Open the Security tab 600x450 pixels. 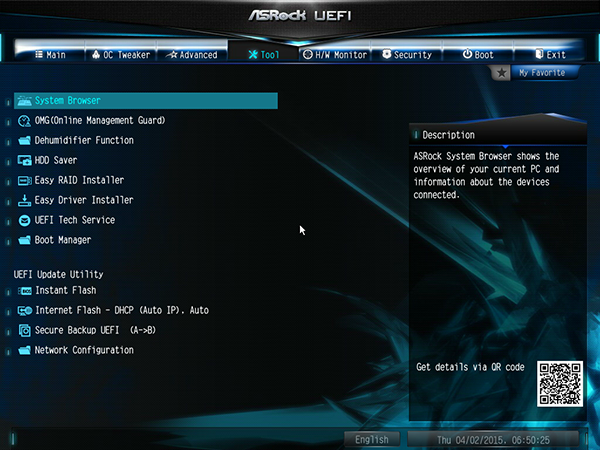pyautogui.click(x=407, y=55)
